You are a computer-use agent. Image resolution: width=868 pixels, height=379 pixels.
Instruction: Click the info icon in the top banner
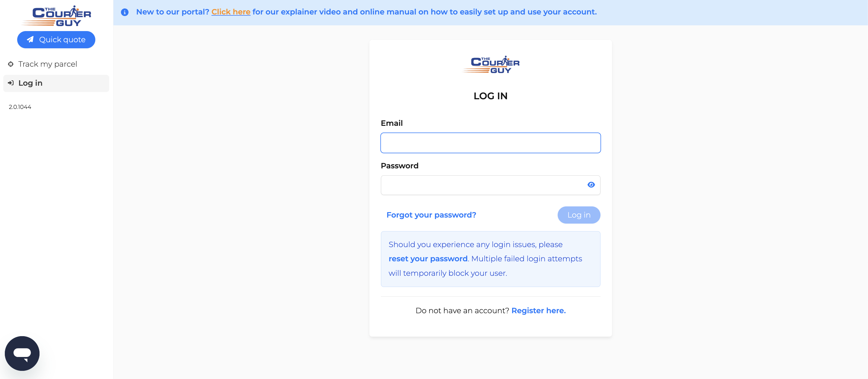pyautogui.click(x=125, y=12)
